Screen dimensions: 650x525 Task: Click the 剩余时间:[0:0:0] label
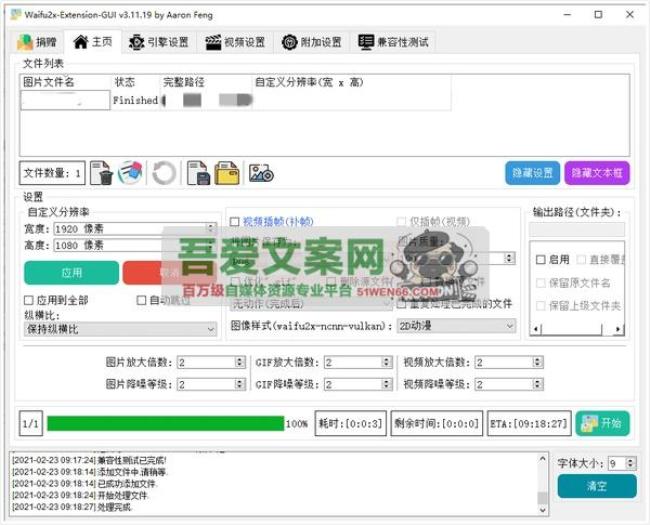437,423
